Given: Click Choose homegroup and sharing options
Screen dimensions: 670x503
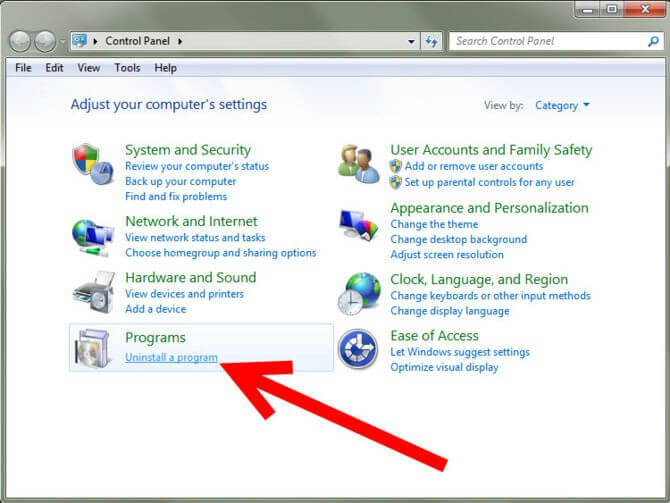Looking at the screenshot, I should 220,253.
